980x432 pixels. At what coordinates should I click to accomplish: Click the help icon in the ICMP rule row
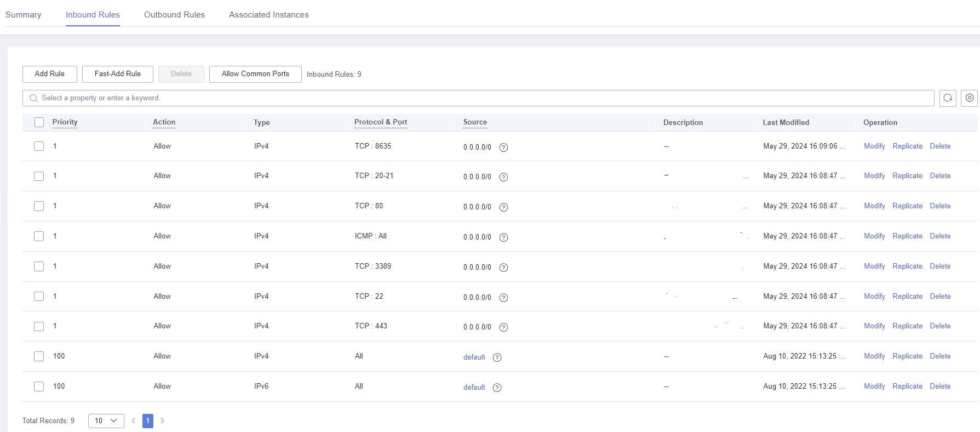tap(503, 237)
